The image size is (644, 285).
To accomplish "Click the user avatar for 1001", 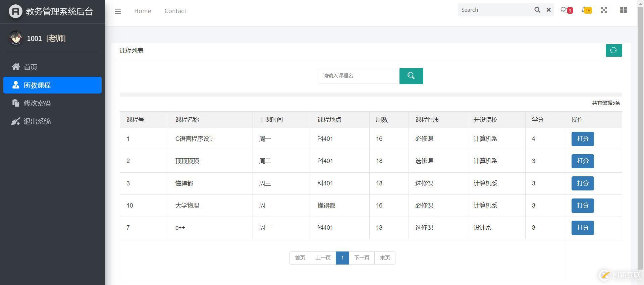I will [15, 38].
